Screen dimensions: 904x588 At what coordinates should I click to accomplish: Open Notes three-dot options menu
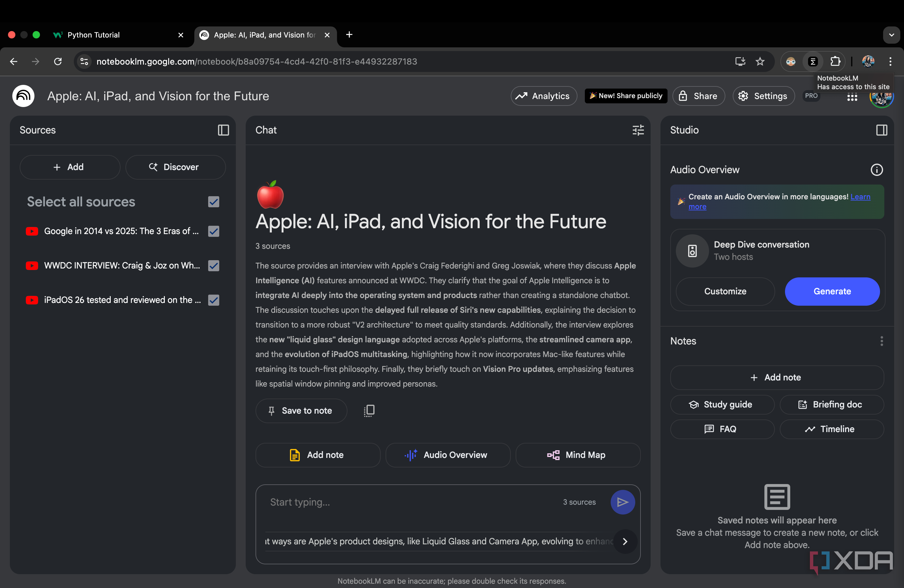pos(881,341)
